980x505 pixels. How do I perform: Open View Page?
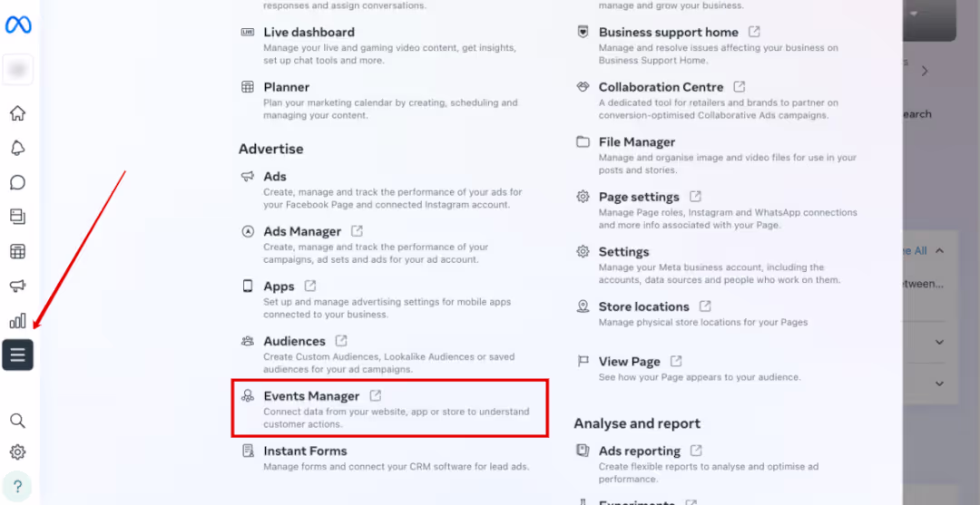630,362
